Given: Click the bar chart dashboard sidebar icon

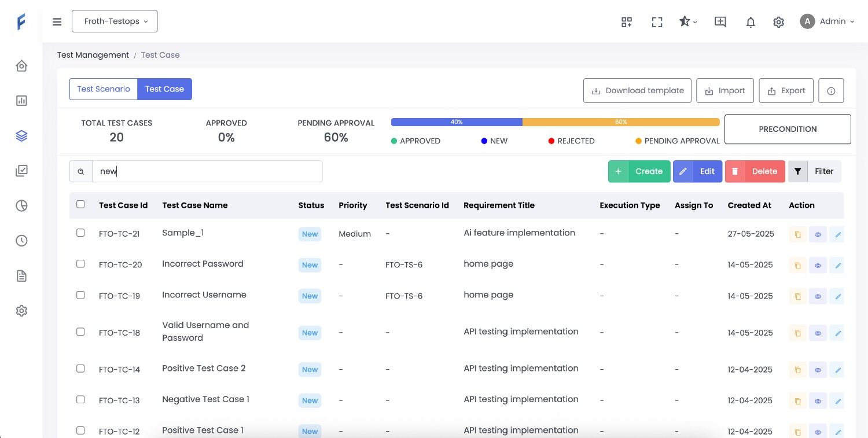Looking at the screenshot, I should (x=21, y=101).
